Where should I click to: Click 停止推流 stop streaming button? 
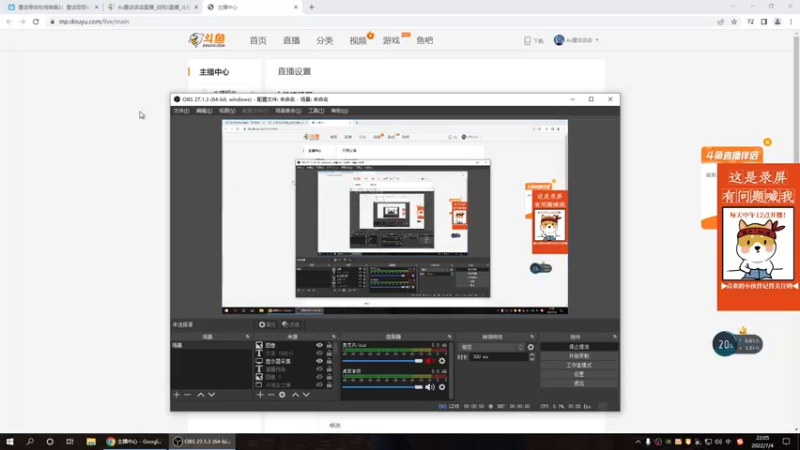pyautogui.click(x=579, y=347)
